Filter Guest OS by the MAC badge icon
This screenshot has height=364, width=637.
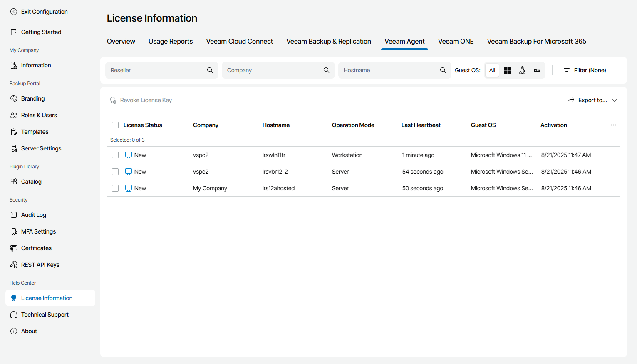(x=537, y=70)
